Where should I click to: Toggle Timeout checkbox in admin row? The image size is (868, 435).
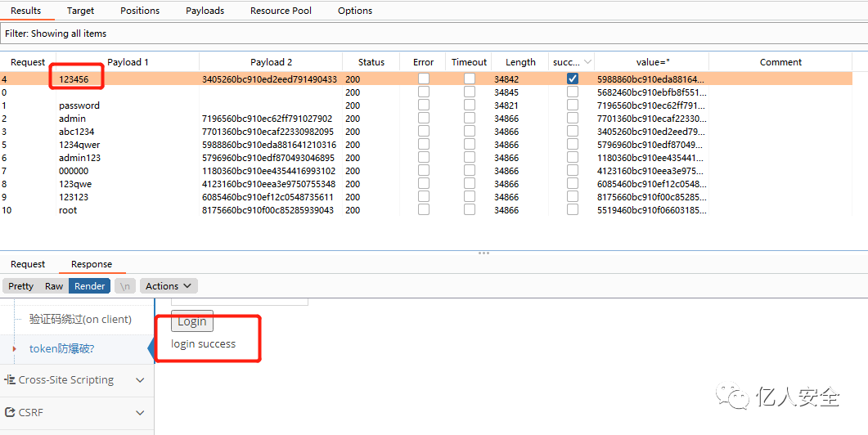(x=470, y=119)
